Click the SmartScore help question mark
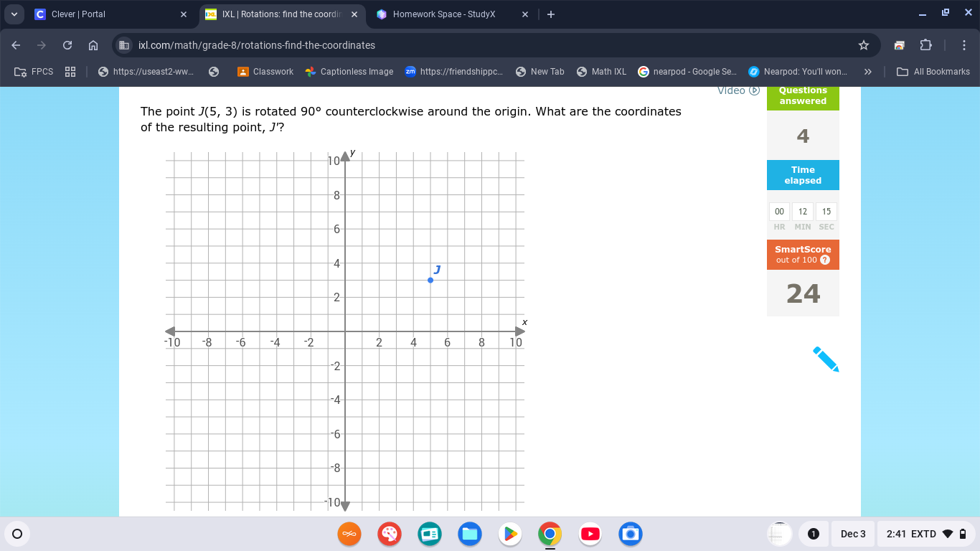The width and height of the screenshot is (980, 551). 825,260
